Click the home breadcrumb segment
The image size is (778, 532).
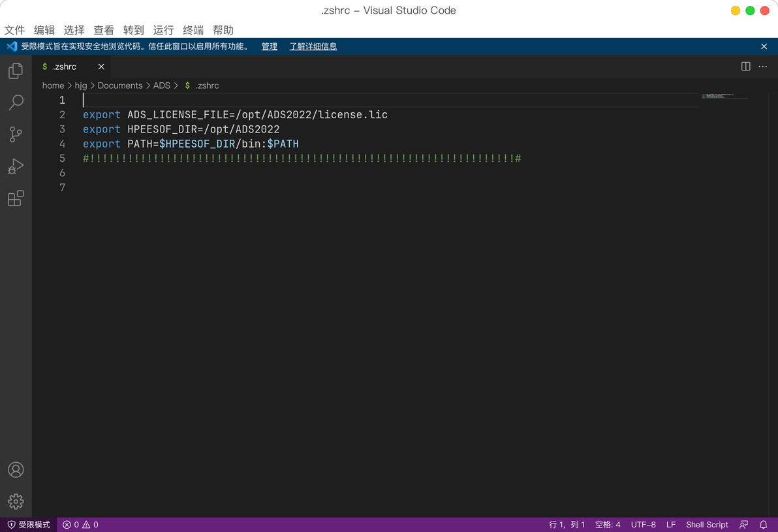[x=53, y=86]
